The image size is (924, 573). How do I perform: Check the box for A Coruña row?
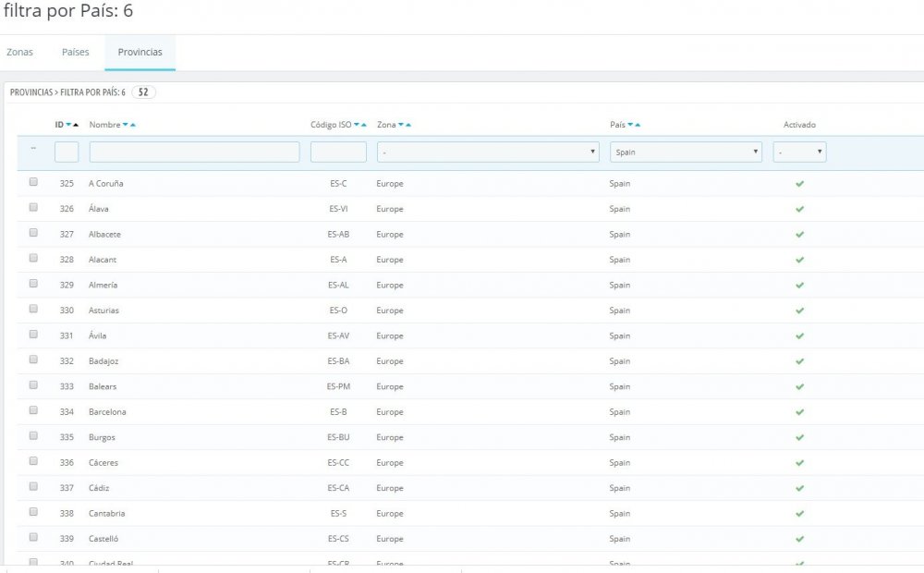pos(33,182)
